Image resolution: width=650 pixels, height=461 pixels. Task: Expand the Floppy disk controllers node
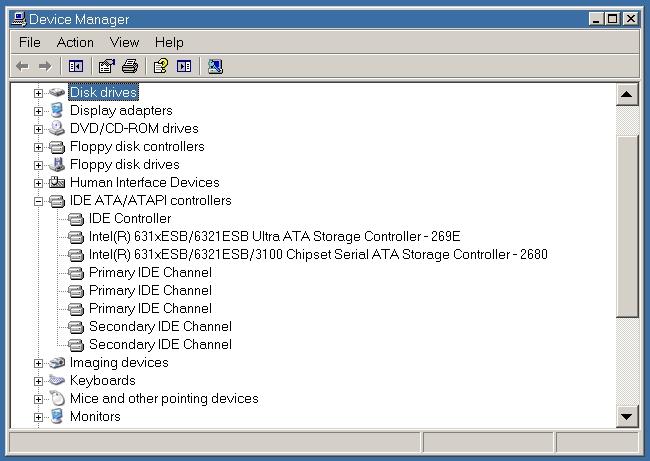38,147
